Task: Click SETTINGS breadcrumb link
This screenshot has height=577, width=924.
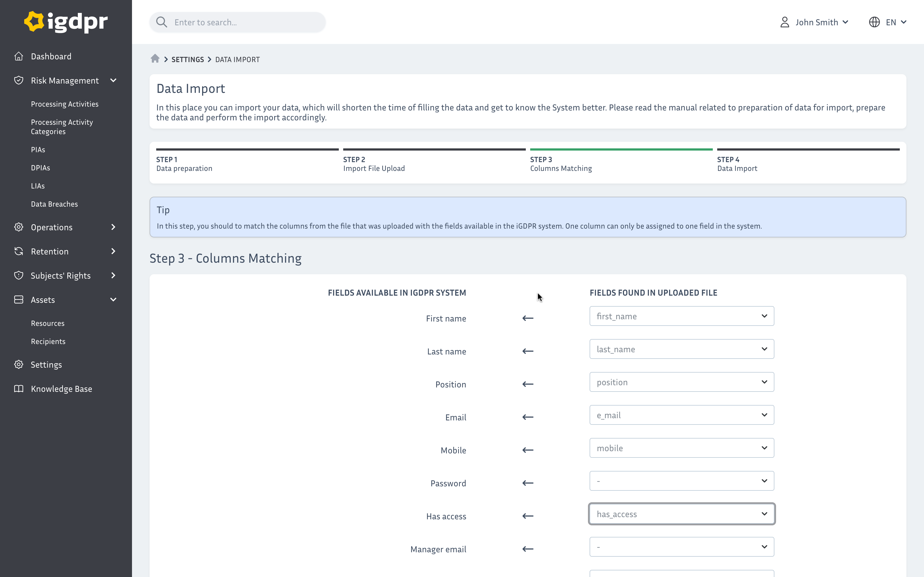Action: [x=188, y=60]
